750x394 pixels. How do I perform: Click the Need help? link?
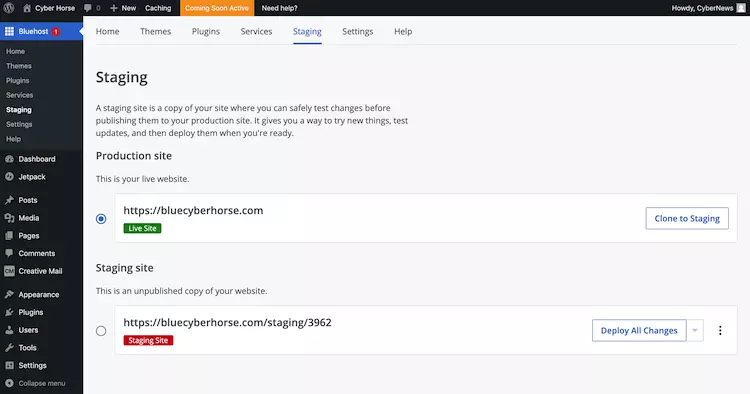point(279,8)
